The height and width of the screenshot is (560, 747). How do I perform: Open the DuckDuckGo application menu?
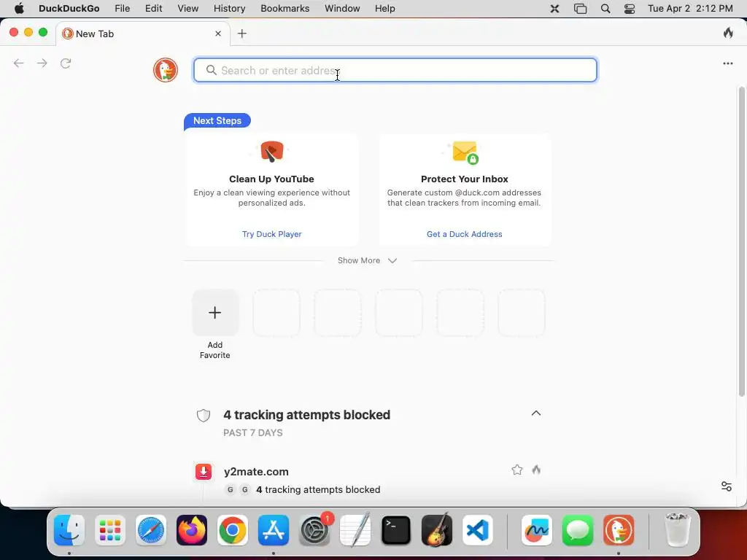(69, 9)
